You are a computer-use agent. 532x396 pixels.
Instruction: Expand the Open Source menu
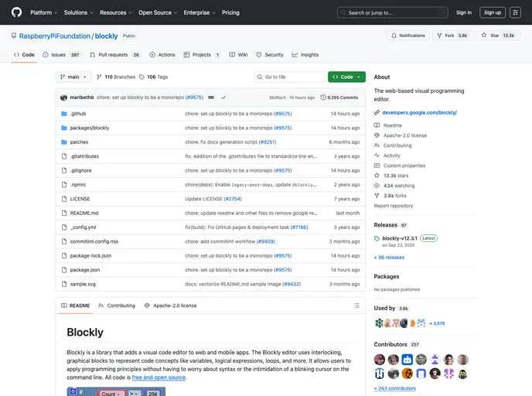click(158, 12)
